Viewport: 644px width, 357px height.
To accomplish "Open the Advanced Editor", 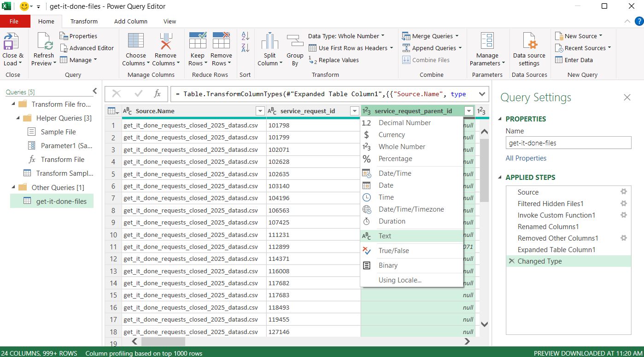I will click(x=87, y=48).
